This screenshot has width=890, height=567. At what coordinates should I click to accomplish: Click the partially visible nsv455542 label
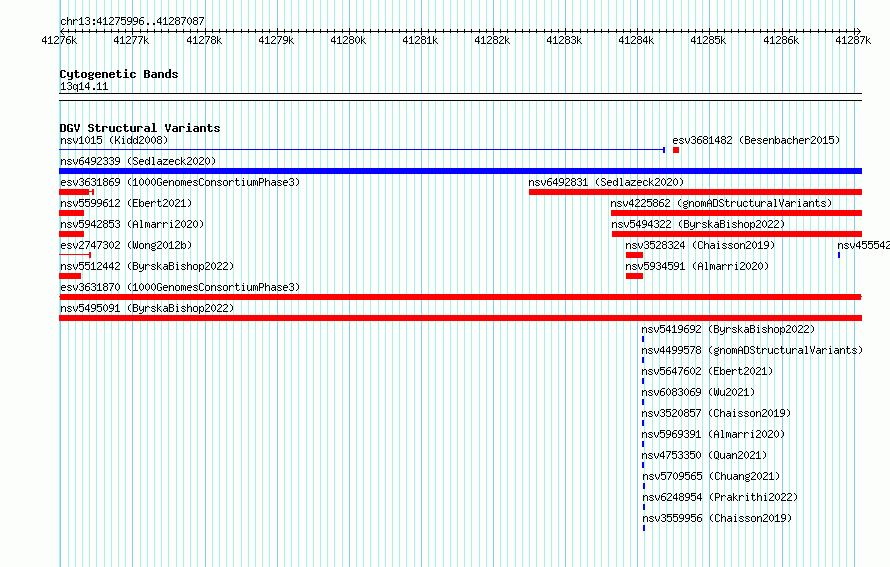coord(863,245)
